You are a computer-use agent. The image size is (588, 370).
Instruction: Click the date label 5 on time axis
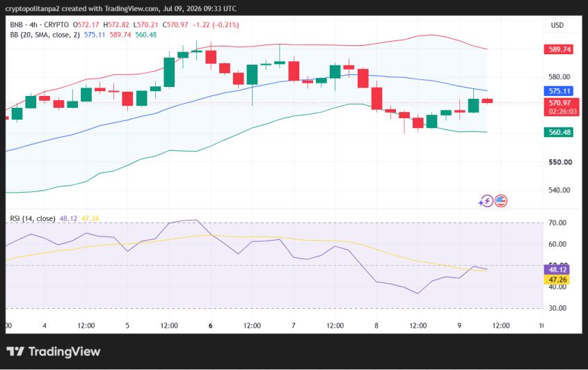click(x=127, y=325)
